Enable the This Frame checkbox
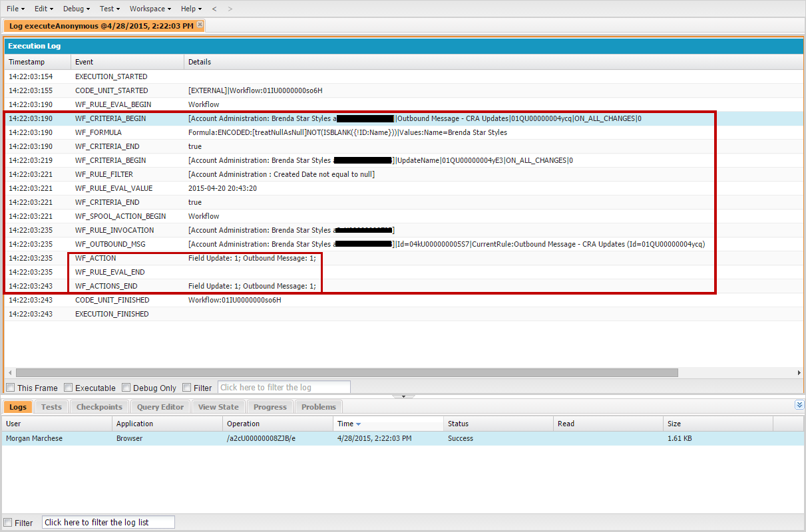806x532 pixels. 11,388
